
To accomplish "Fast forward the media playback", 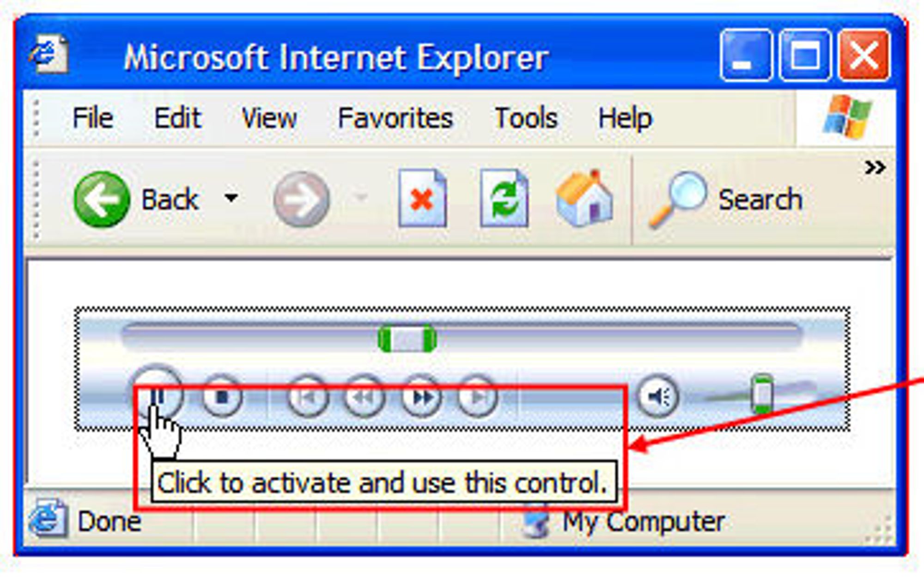I will pos(421,396).
